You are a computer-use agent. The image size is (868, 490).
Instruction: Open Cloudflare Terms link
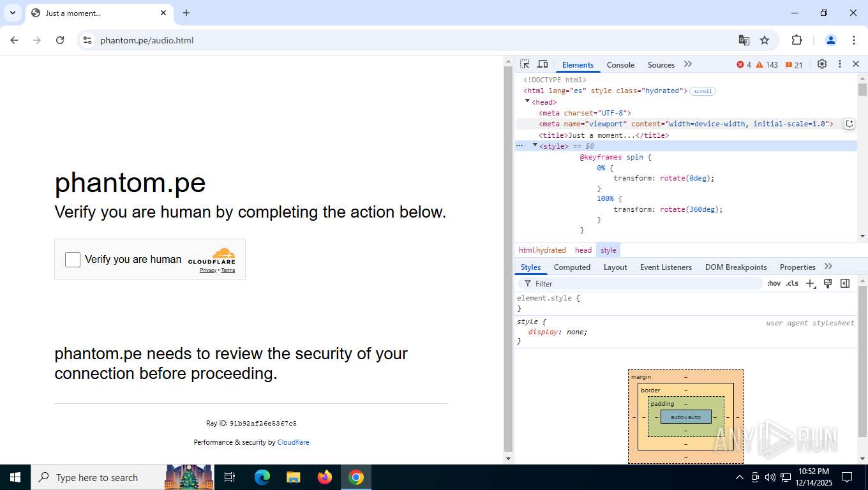point(228,270)
